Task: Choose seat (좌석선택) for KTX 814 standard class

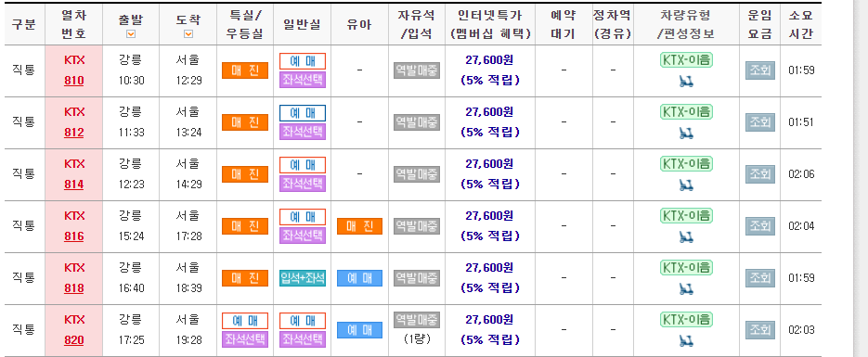Action: [x=303, y=184]
